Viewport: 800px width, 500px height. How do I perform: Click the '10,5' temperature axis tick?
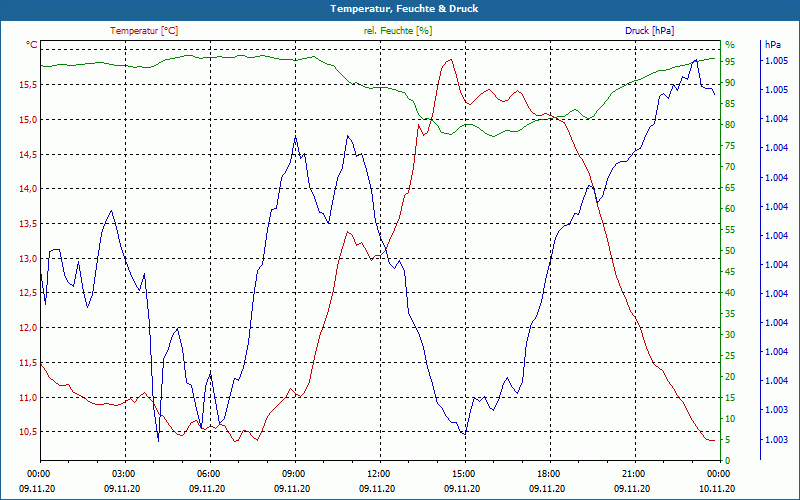[28, 432]
